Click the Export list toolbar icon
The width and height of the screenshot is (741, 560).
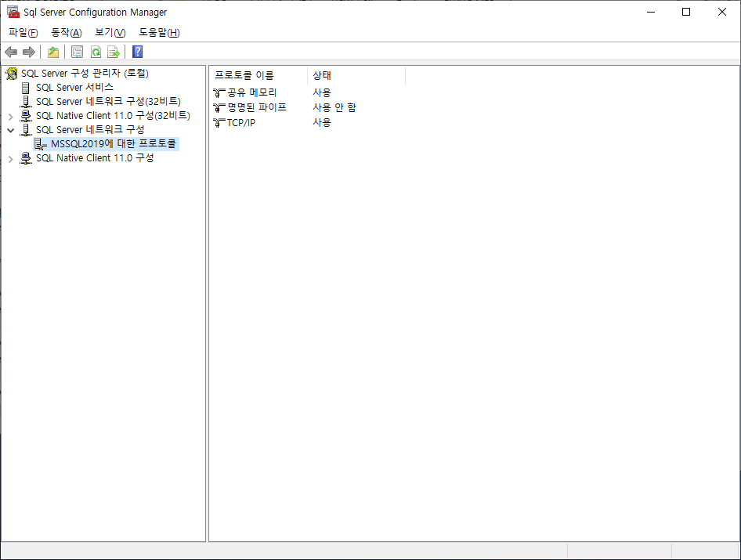(x=114, y=52)
